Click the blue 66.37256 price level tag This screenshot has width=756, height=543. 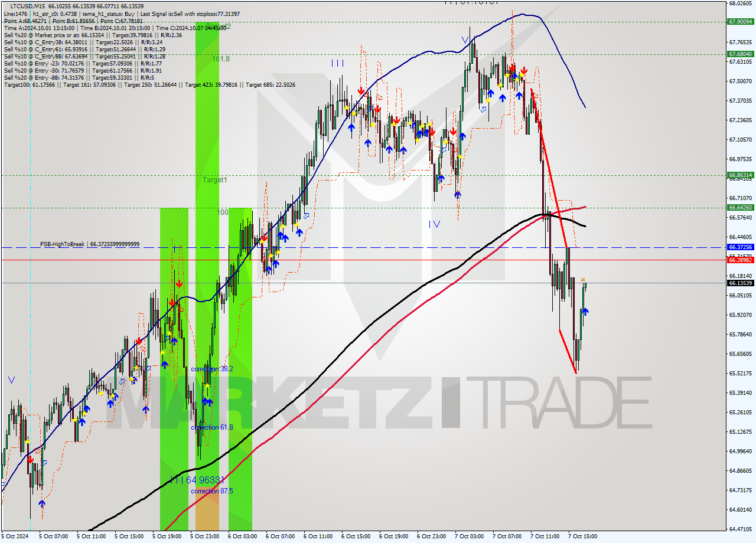(740, 247)
